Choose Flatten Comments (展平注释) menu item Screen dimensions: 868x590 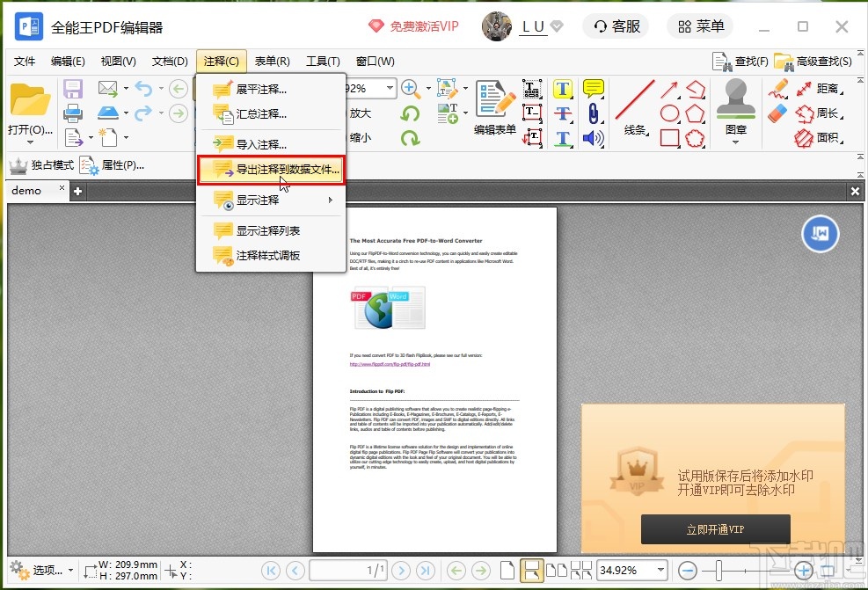(x=271, y=89)
